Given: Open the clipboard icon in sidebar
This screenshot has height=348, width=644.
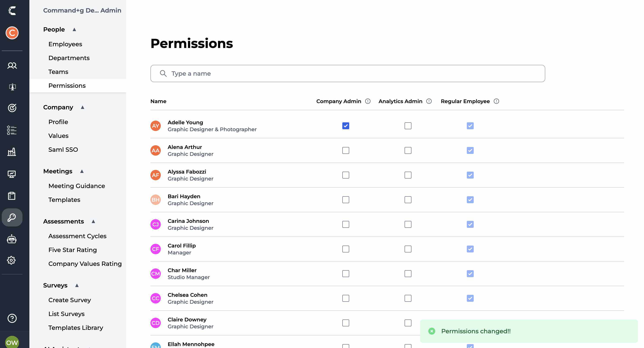Looking at the screenshot, I should pos(12,196).
